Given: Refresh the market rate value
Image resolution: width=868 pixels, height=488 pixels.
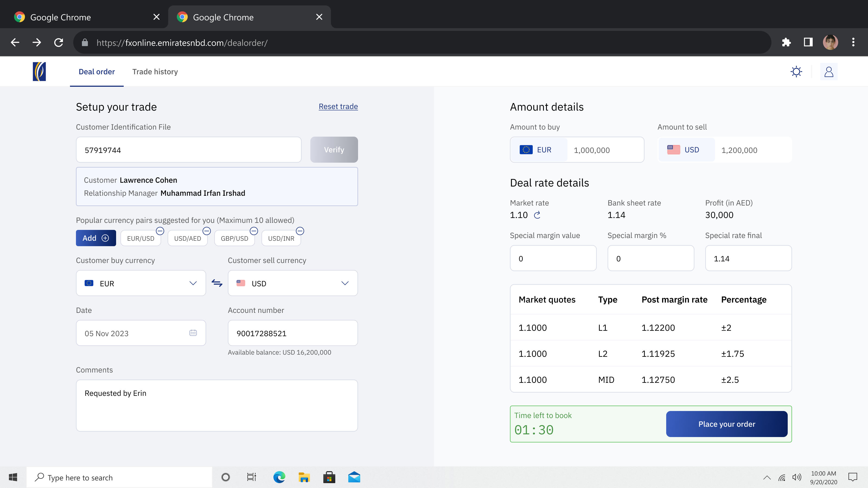Looking at the screenshot, I should 537,215.
